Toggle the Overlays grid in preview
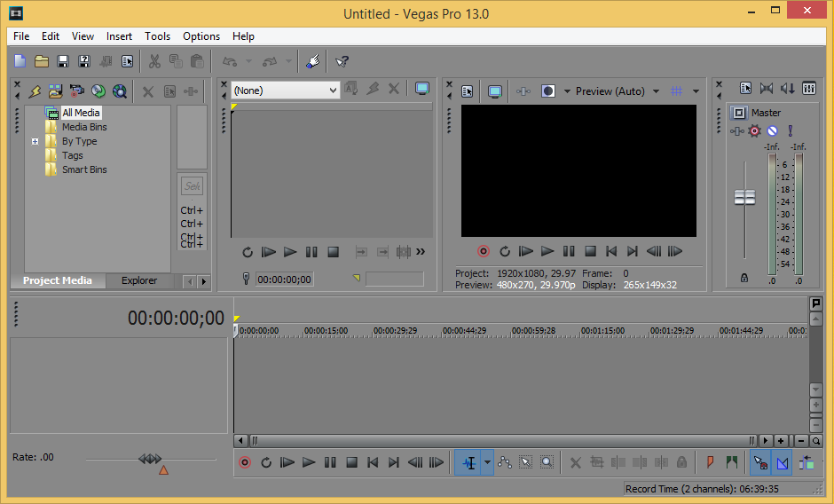Screen dimensions: 834x504 pyautogui.click(x=677, y=91)
